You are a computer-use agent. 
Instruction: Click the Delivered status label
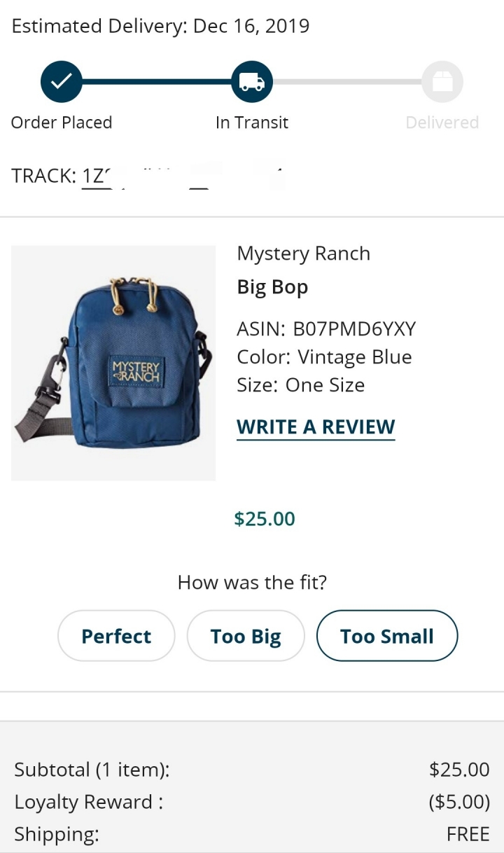click(x=442, y=123)
